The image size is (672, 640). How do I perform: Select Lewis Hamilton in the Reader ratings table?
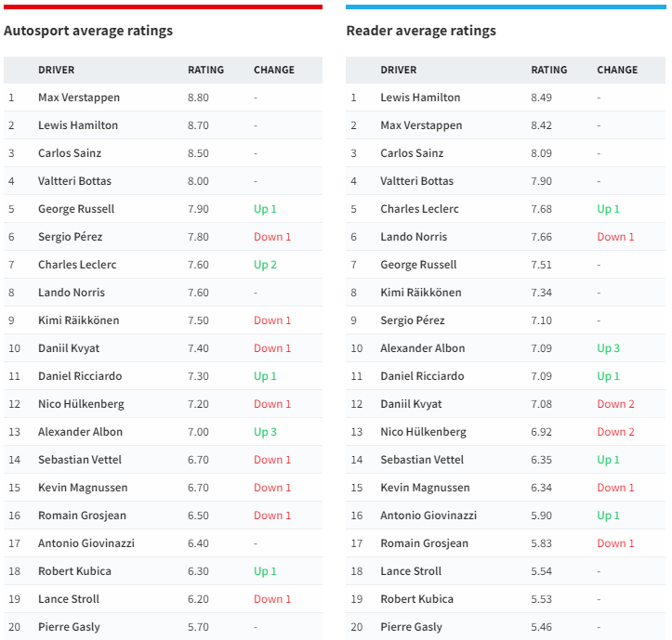(x=420, y=98)
